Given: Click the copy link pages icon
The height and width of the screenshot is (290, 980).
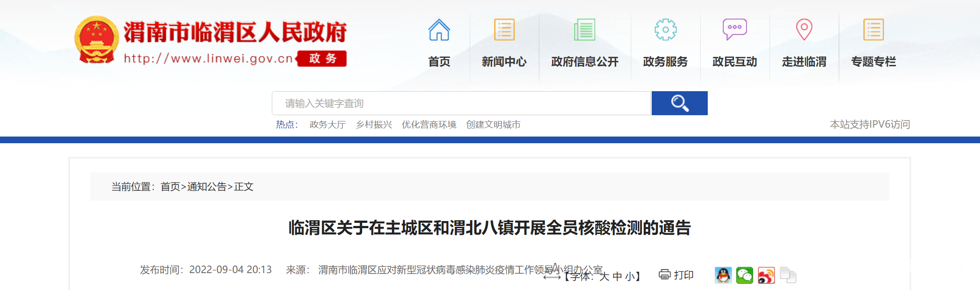Looking at the screenshot, I should (788, 275).
